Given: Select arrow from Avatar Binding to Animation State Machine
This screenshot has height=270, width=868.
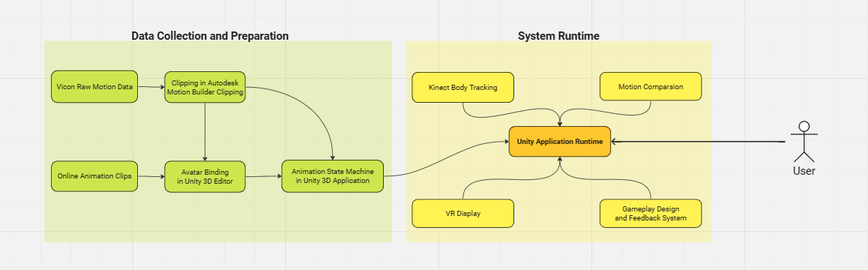Looking at the screenshot, I should click(264, 176).
